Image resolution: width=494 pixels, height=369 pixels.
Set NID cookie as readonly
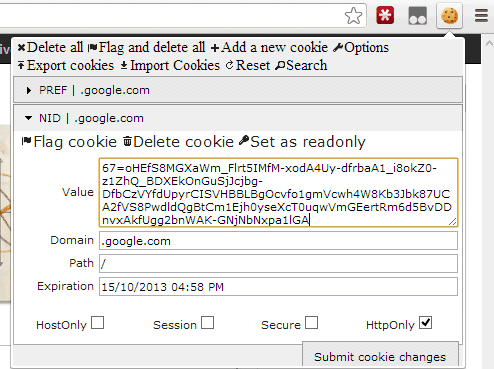[302, 142]
